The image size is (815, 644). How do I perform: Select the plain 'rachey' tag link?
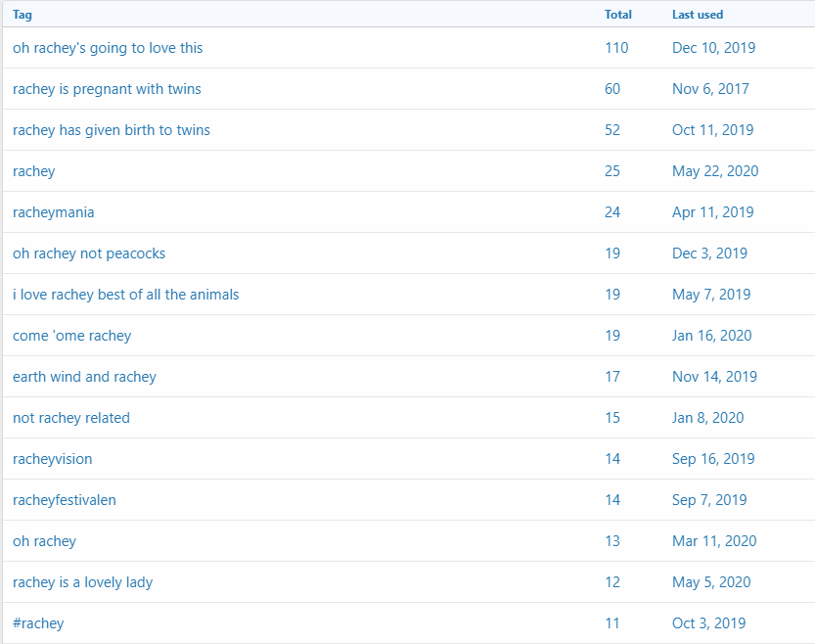tap(34, 171)
